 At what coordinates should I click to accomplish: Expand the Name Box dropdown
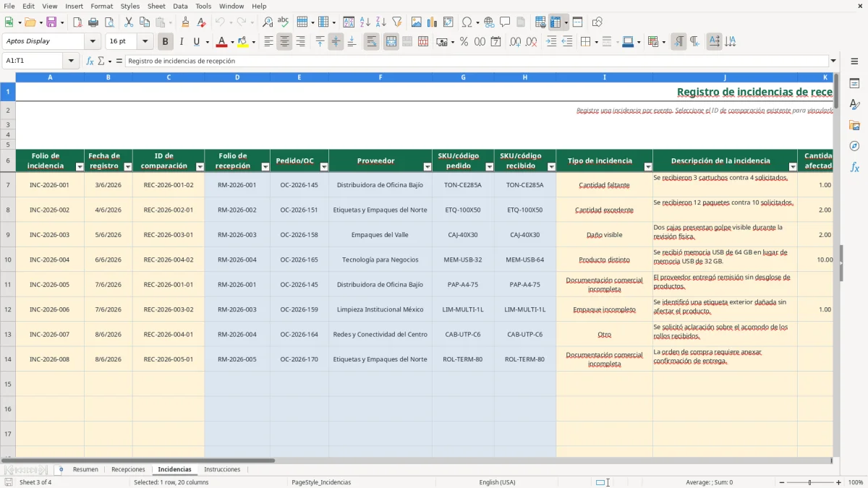point(71,61)
